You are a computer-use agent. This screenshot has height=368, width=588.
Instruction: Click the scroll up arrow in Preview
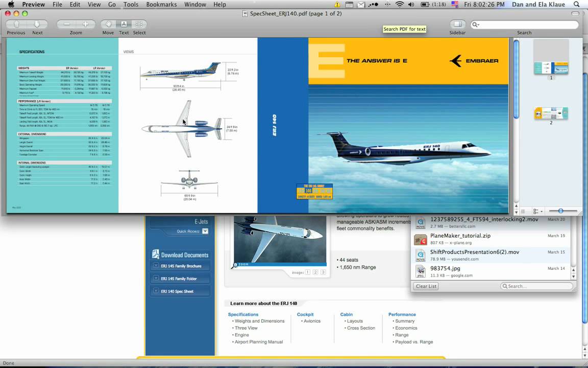click(517, 206)
